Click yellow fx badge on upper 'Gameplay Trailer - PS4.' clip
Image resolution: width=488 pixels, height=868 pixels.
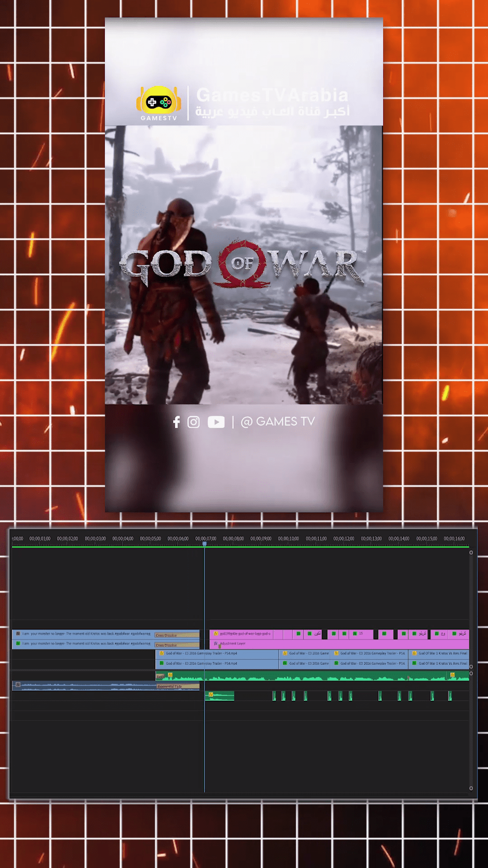pos(336,653)
